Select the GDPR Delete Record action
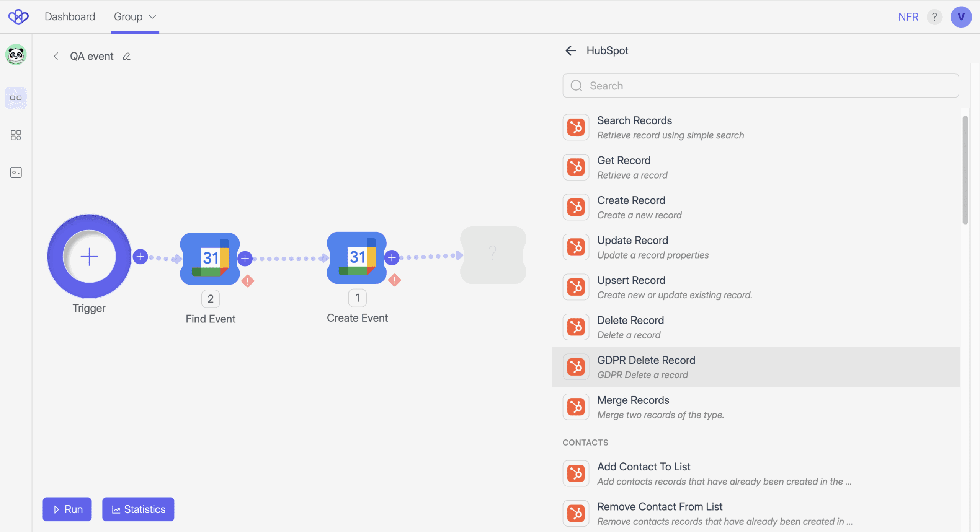The image size is (980, 532). pos(756,367)
